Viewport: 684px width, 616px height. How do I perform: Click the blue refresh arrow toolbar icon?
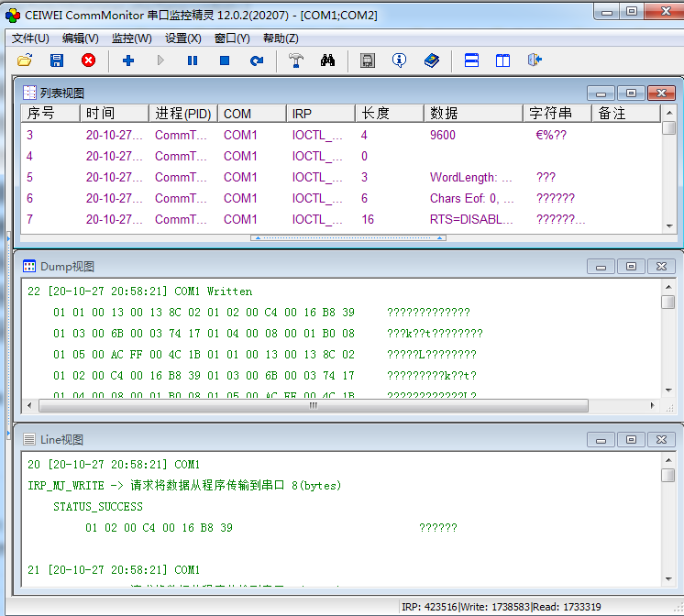pyautogui.click(x=257, y=60)
